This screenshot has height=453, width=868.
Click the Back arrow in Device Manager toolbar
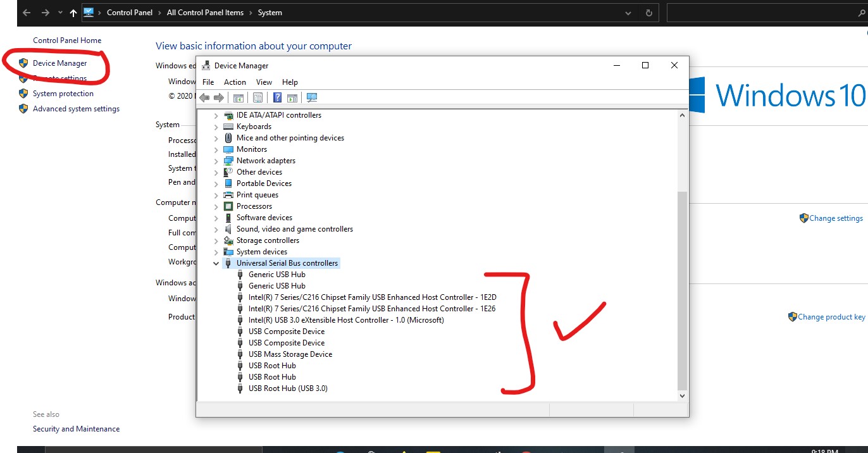204,97
